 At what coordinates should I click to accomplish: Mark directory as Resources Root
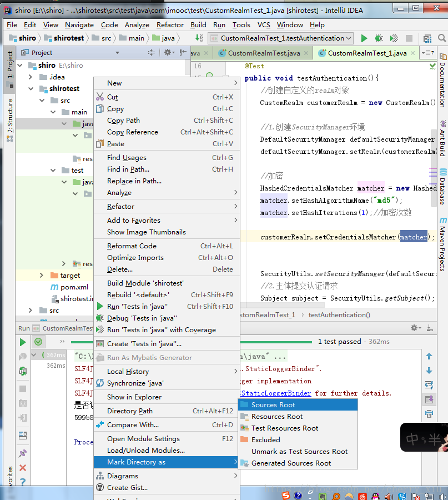298,417
